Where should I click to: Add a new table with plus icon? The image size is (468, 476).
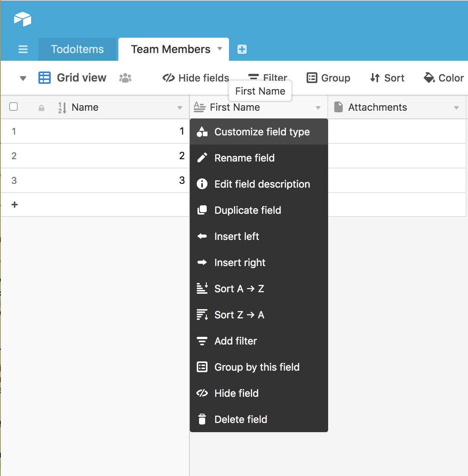pos(242,49)
